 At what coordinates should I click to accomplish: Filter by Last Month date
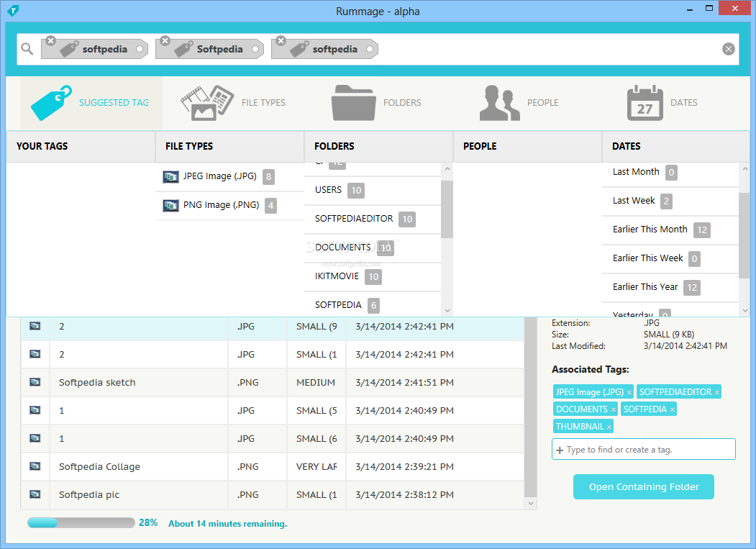[670, 172]
